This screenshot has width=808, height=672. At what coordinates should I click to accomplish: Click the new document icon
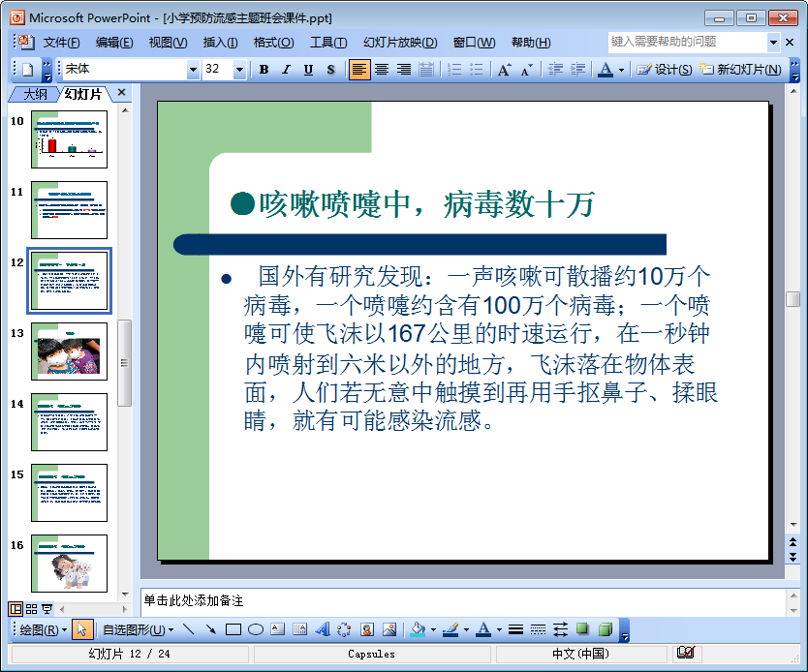pos(28,70)
